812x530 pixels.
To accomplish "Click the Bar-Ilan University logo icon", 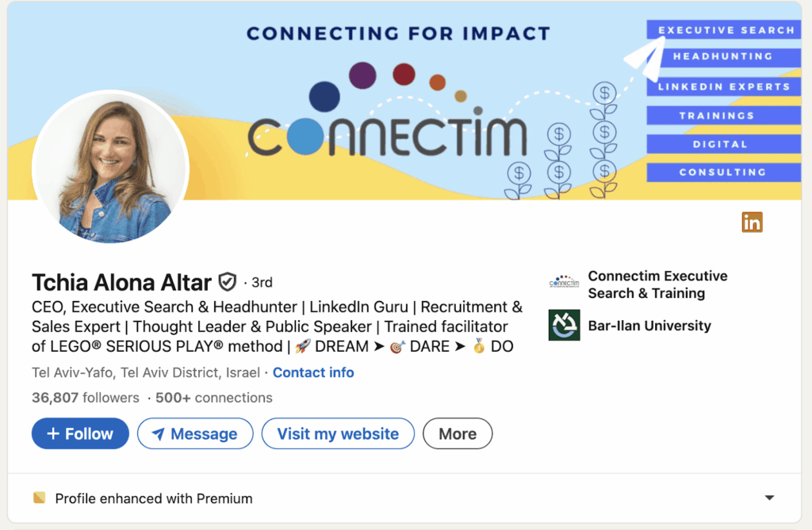I will pyautogui.click(x=564, y=326).
